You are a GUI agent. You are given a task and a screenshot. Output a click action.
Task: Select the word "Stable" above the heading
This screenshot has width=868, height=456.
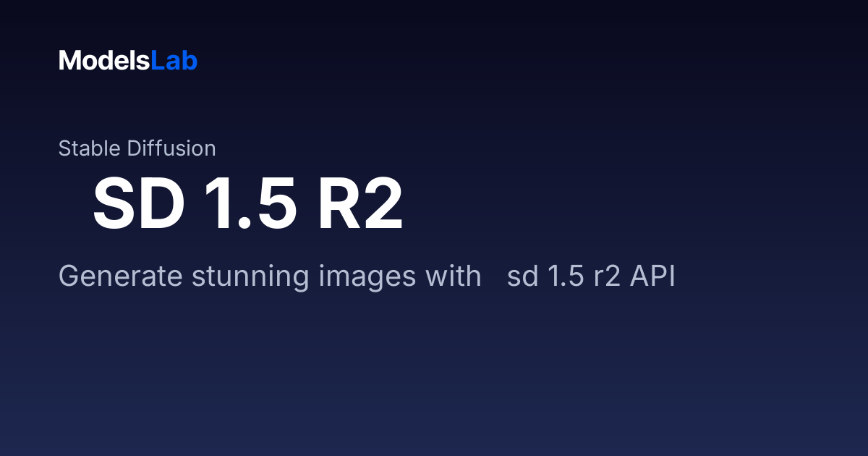coord(90,148)
